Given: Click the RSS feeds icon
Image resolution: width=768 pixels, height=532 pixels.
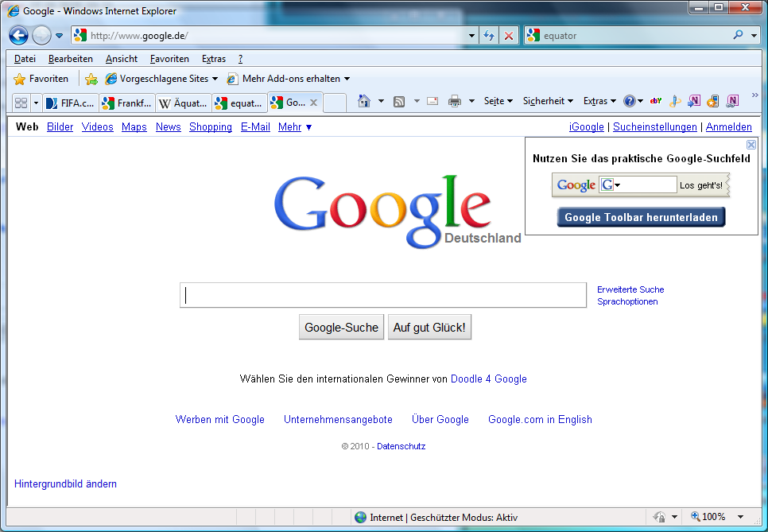Looking at the screenshot, I should pyautogui.click(x=399, y=101).
